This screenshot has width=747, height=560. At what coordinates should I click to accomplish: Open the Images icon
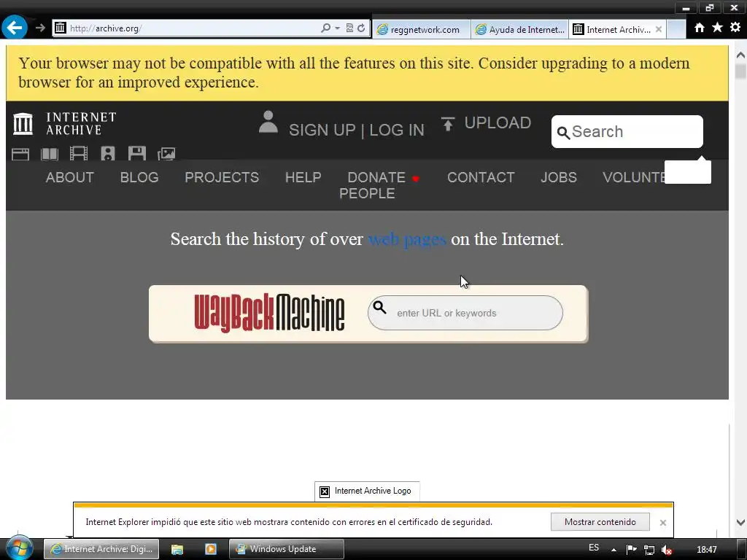point(166,154)
